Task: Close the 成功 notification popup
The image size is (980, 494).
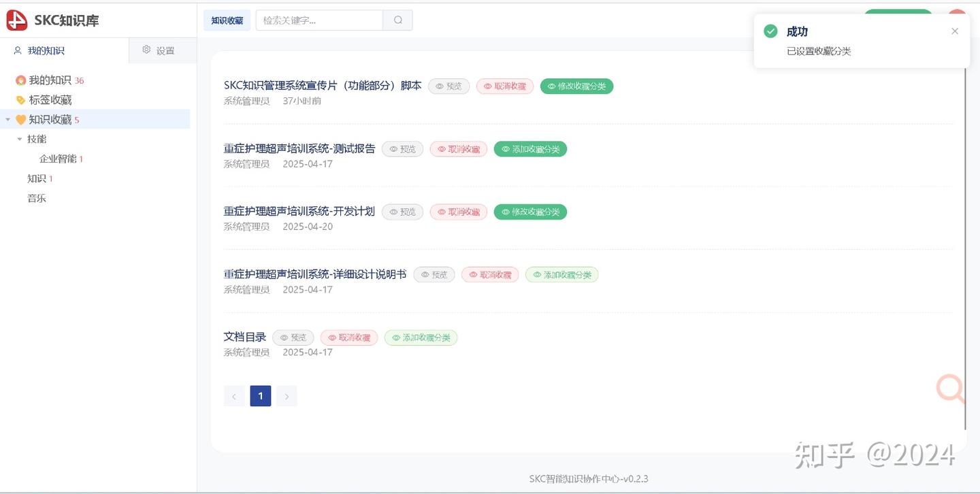Action: (x=955, y=31)
